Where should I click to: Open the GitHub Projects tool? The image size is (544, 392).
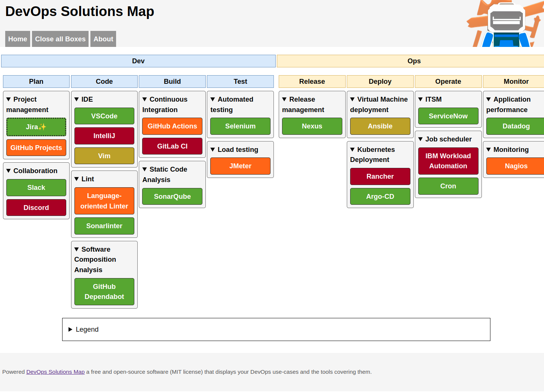click(x=36, y=148)
